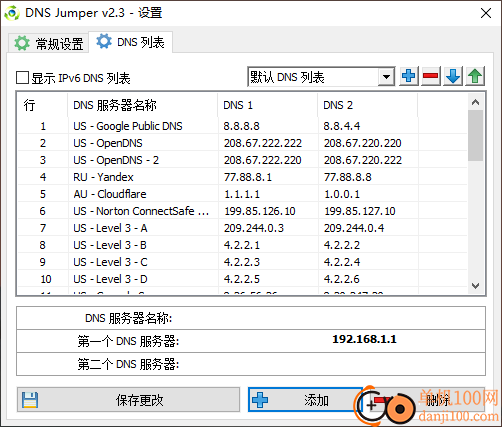
Task: Click the DNS Jumper app icon in title bar
Action: point(12,13)
